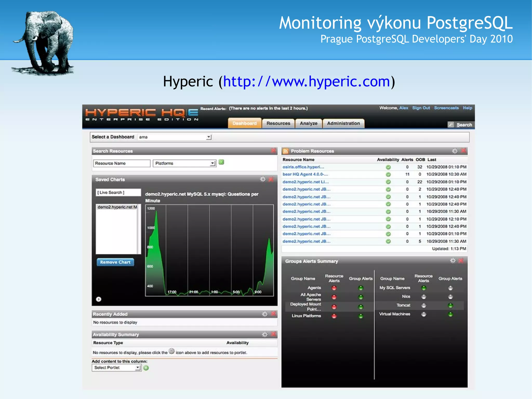The width and height of the screenshot is (532, 399).
Task: Click the Problem Resources RSS feed icon
Action: pos(285,151)
